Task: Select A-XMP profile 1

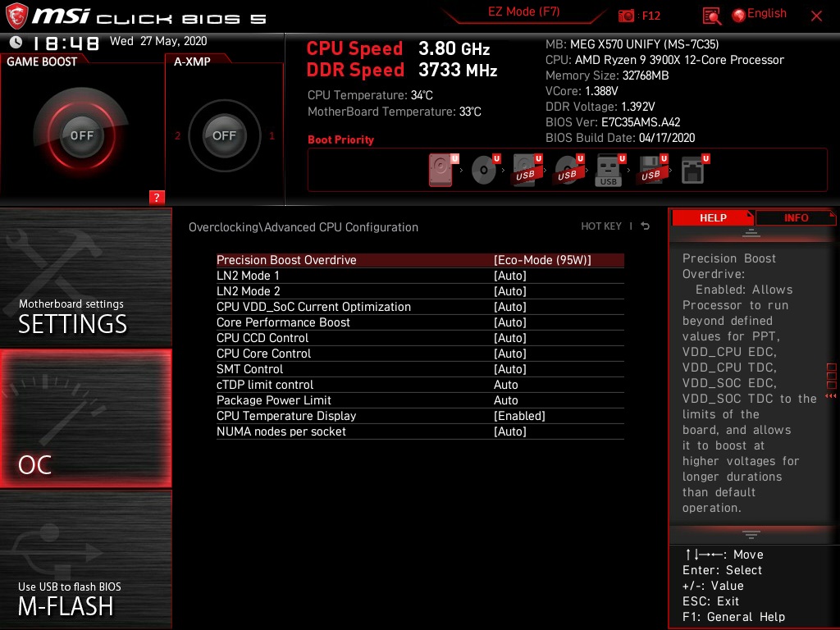Action: coord(272,136)
